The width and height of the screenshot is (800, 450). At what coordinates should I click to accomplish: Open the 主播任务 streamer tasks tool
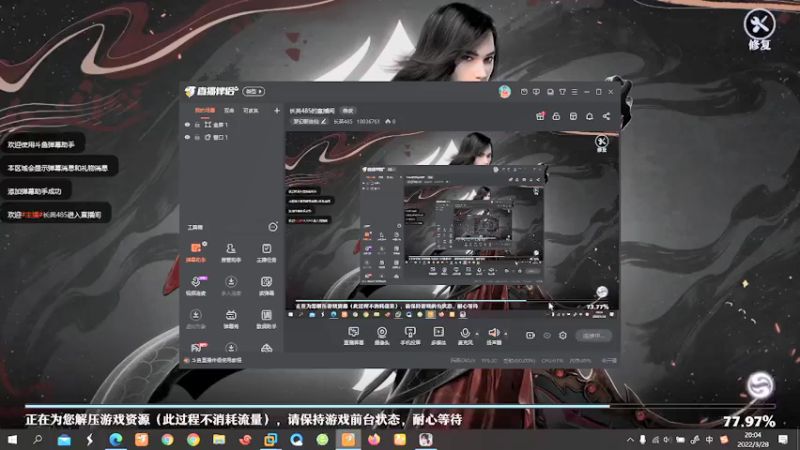[x=266, y=253]
